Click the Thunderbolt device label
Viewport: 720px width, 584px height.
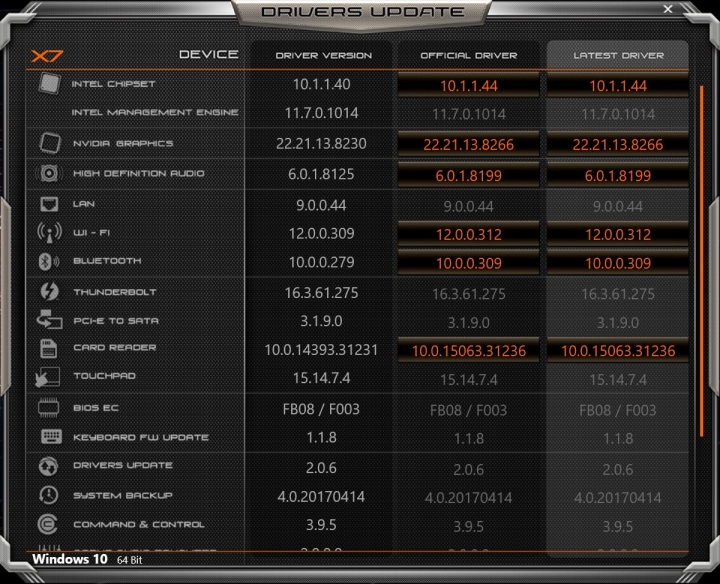115,292
